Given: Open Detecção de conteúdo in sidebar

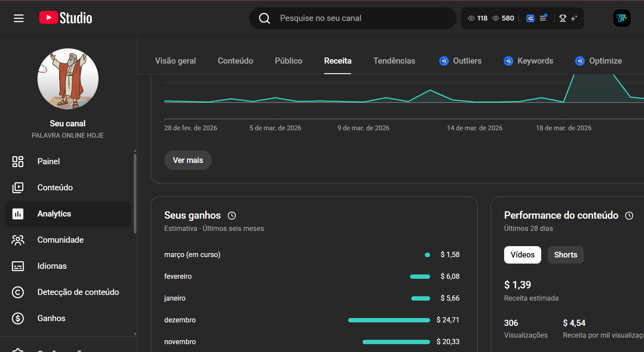Looking at the screenshot, I should tap(78, 292).
